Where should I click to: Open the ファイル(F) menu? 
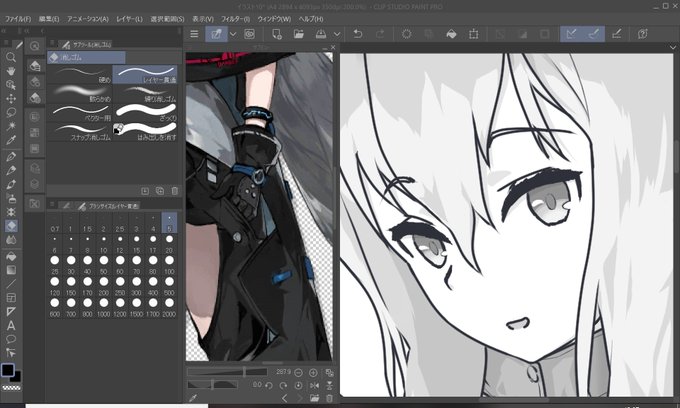pos(18,19)
